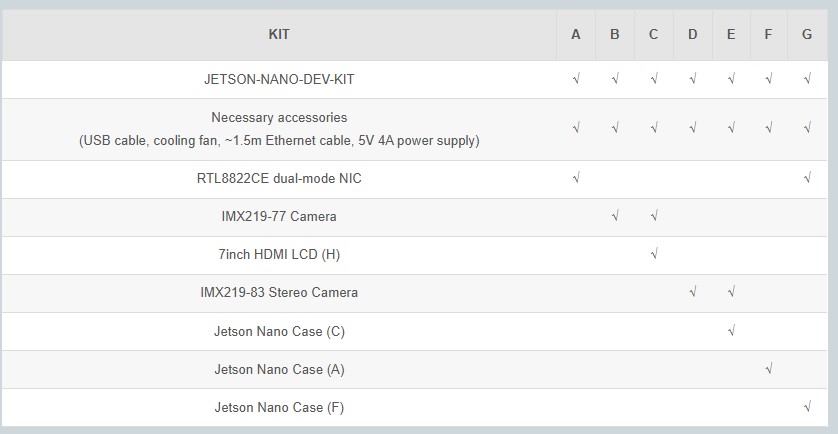Click Jetson Nano Case (A) checkmark under F
The width and height of the screenshot is (838, 434).
click(x=769, y=368)
